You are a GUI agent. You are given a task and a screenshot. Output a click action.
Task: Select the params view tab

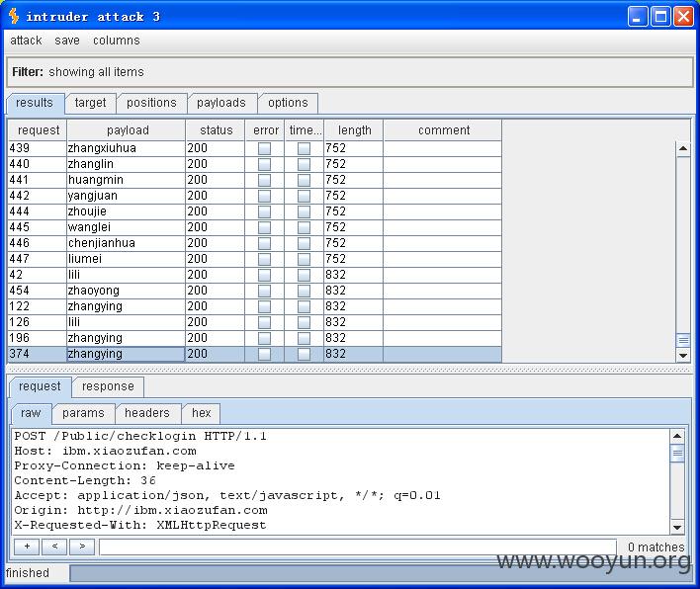pos(83,413)
